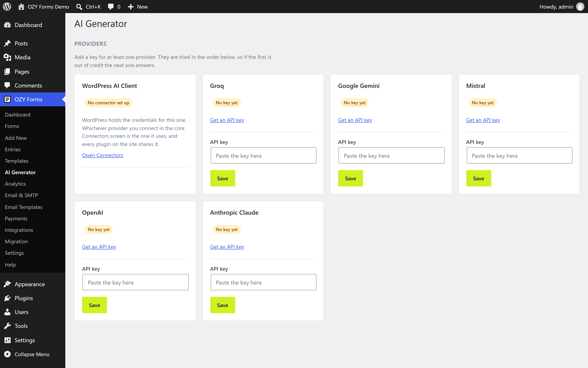Focus the Anthropic Claude API key field
This screenshot has height=368, width=588.
point(263,282)
